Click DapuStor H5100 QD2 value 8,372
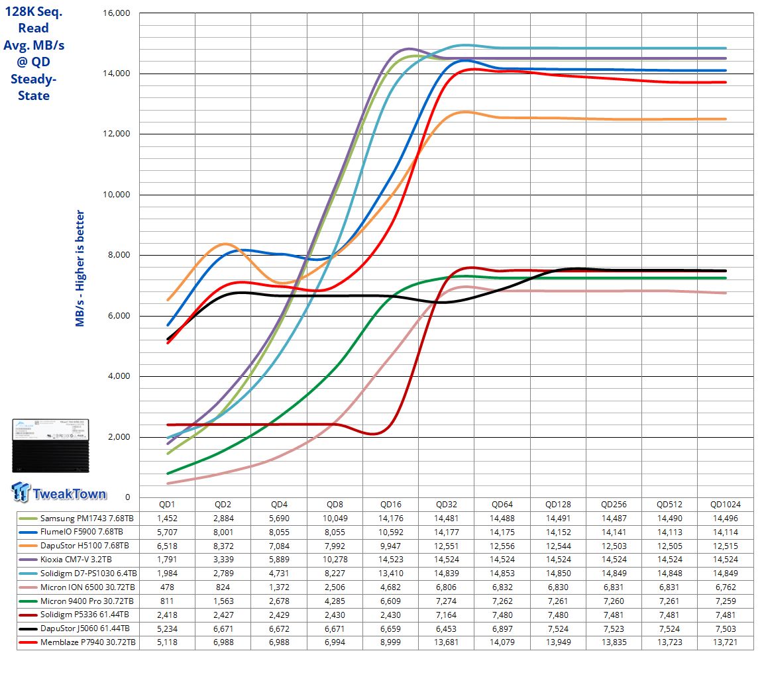 click(223, 546)
